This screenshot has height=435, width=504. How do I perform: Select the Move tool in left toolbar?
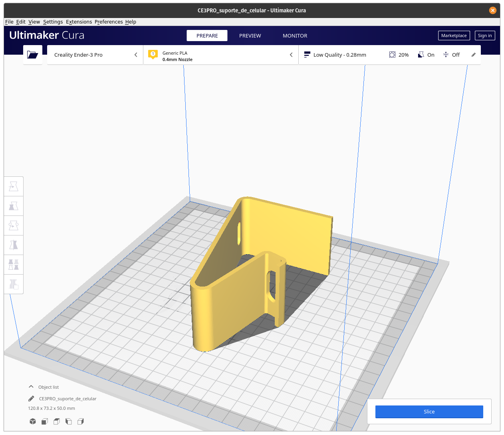click(14, 186)
